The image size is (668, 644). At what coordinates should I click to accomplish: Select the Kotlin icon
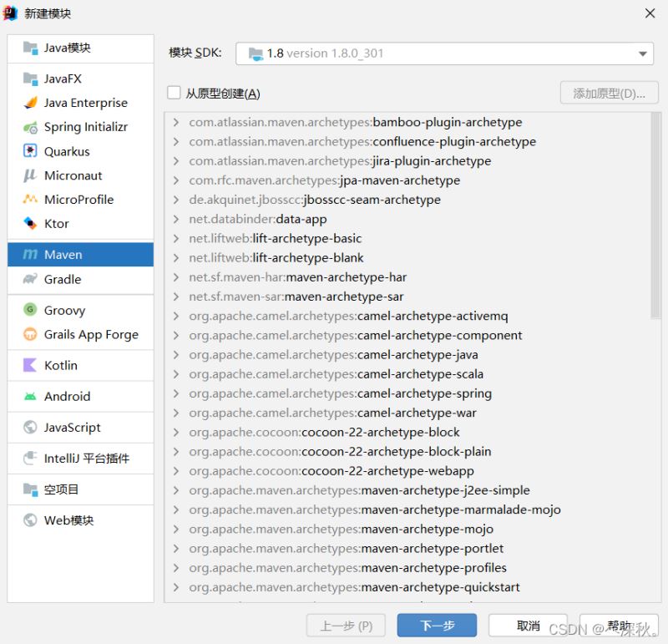(x=30, y=365)
